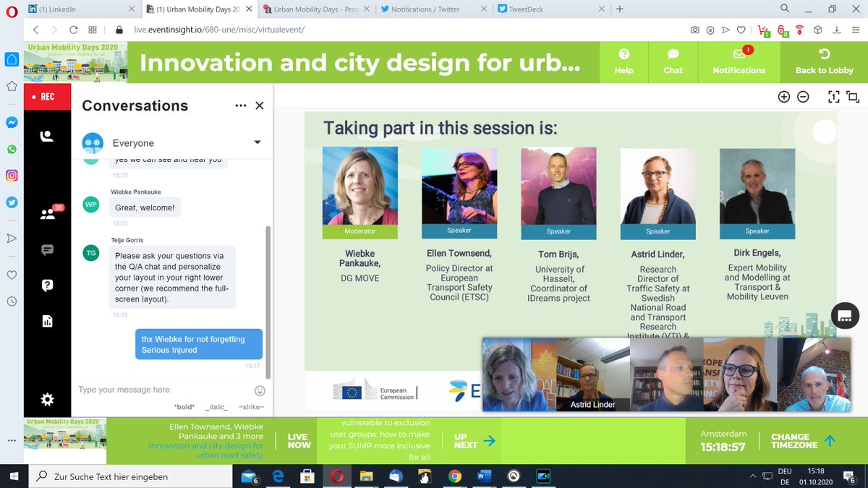Zoom out the presentation with minus icon
Image resolution: width=868 pixels, height=488 pixels.
[803, 97]
